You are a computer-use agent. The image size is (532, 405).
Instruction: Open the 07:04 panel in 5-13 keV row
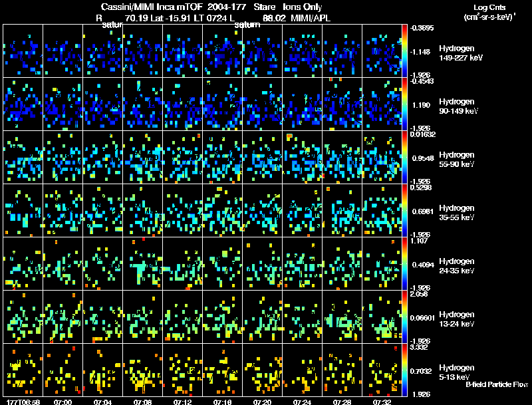[x=103, y=370]
